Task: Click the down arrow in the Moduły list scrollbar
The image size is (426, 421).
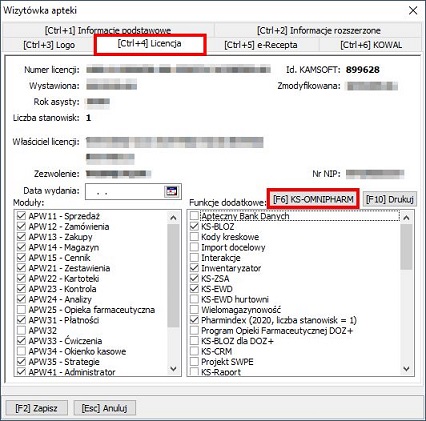Action: click(x=173, y=369)
